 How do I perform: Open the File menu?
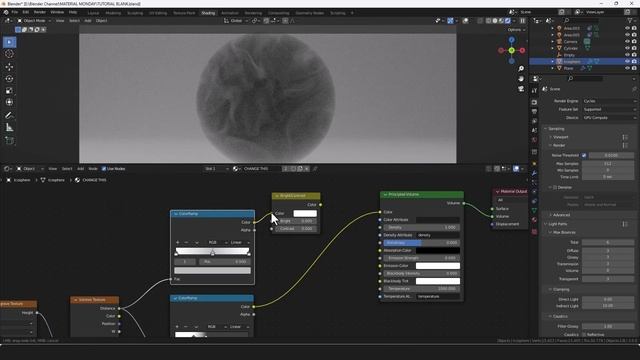(15, 12)
